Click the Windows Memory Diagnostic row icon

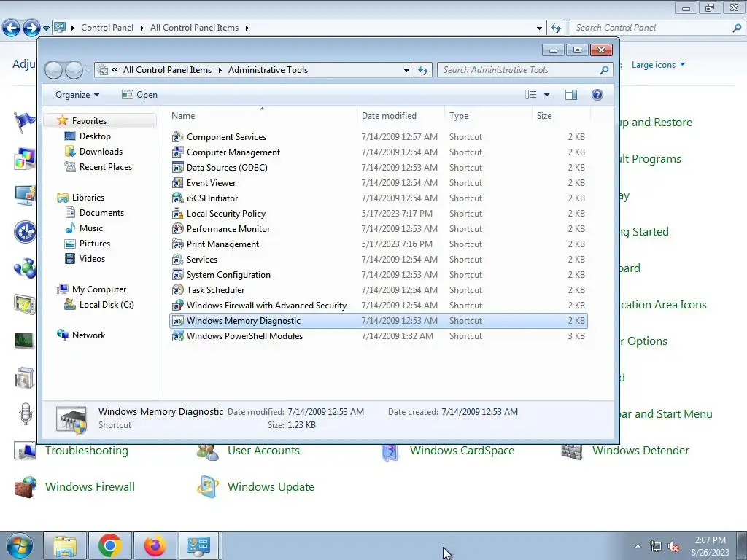pos(178,321)
